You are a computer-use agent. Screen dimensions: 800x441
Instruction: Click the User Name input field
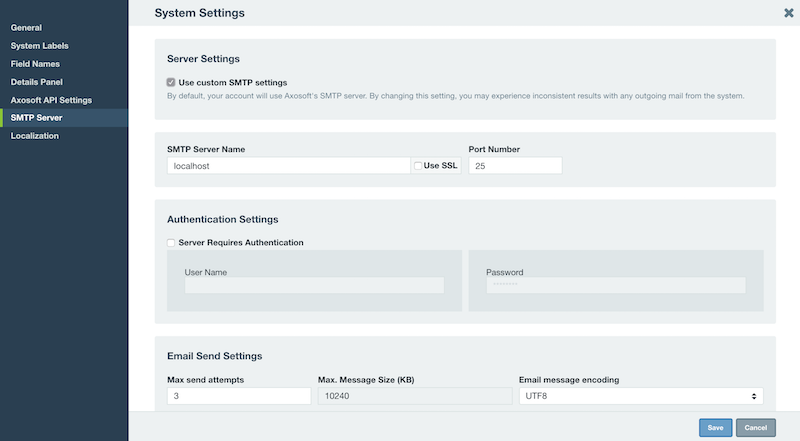[x=314, y=285]
